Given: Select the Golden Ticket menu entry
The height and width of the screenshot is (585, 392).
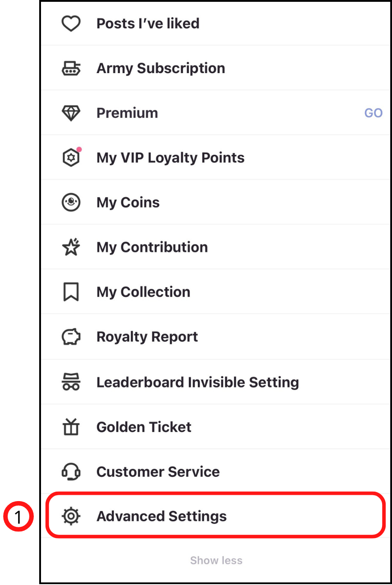Looking at the screenshot, I should point(144,427).
